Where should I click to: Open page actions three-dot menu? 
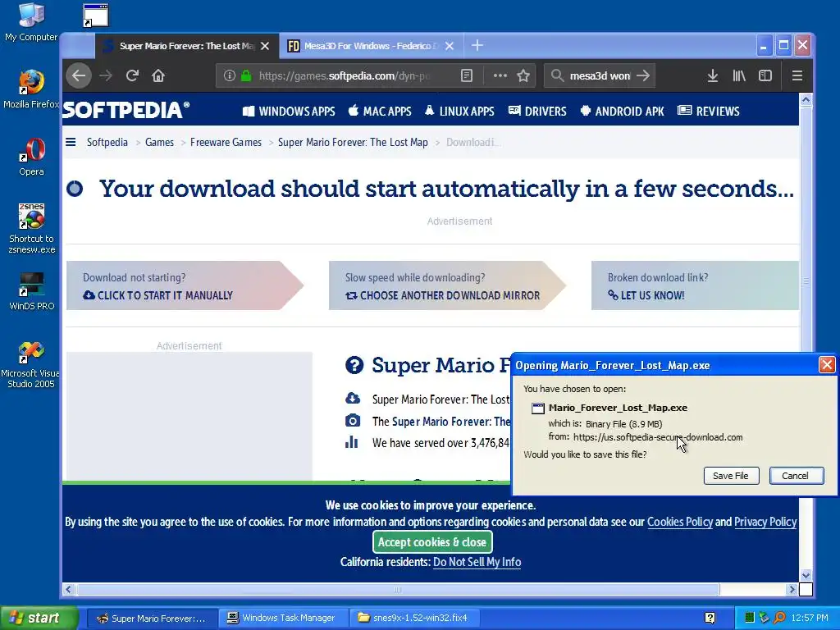(x=500, y=75)
